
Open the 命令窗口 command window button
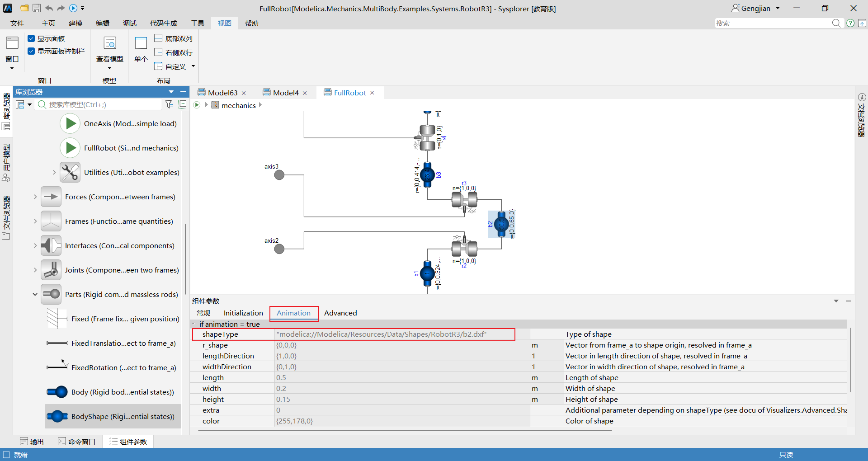(76, 442)
